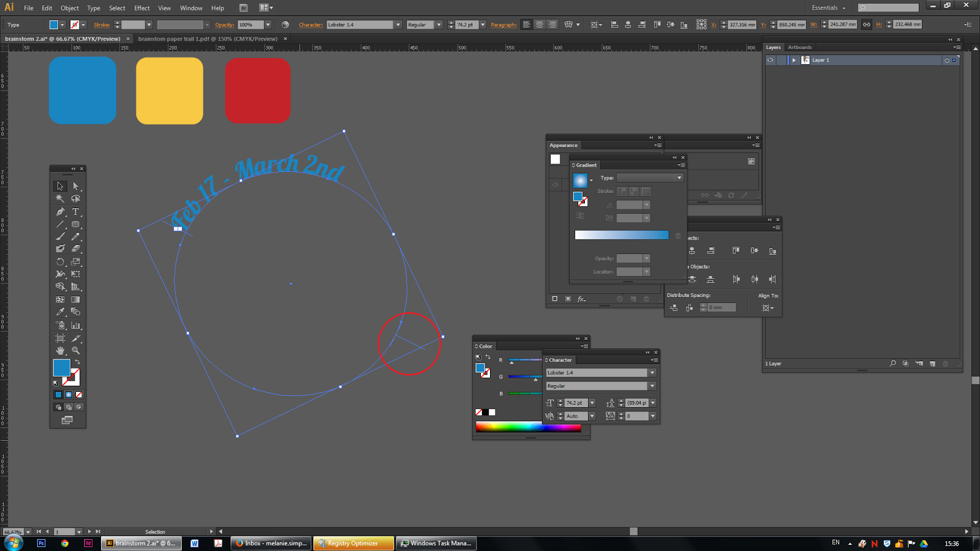Click the Paragraph link in the control bar
This screenshot has width=980, height=551.
[503, 25]
